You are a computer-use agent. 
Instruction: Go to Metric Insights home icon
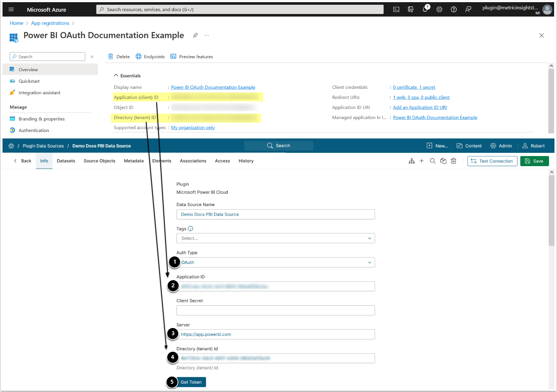point(11,146)
